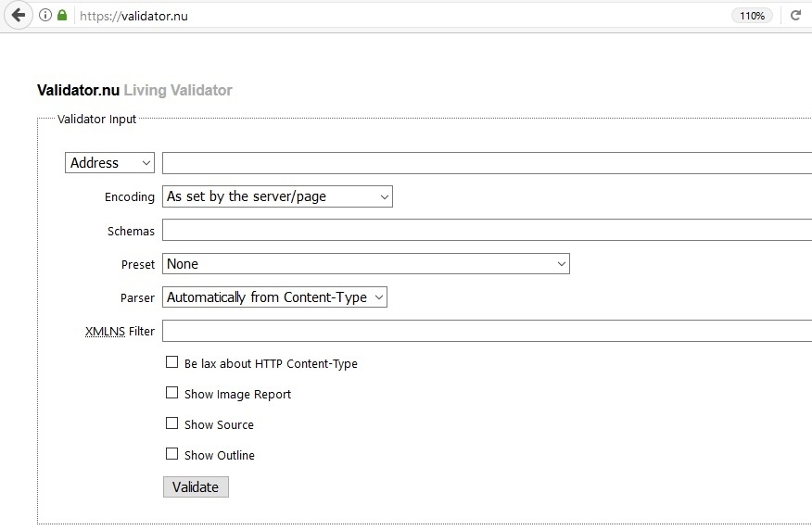
Task: Open the Preset dropdown showing None
Action: click(x=365, y=264)
